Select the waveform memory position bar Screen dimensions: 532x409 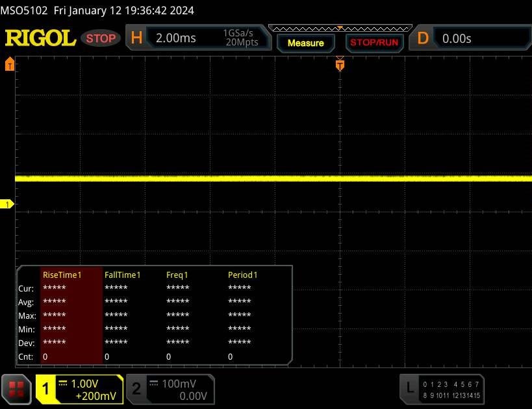click(340, 28)
